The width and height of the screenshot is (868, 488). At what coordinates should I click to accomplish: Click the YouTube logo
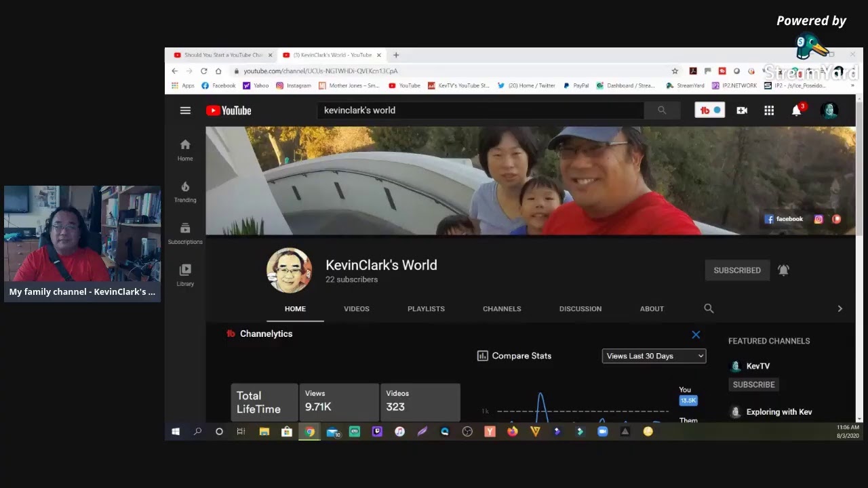[229, 110]
